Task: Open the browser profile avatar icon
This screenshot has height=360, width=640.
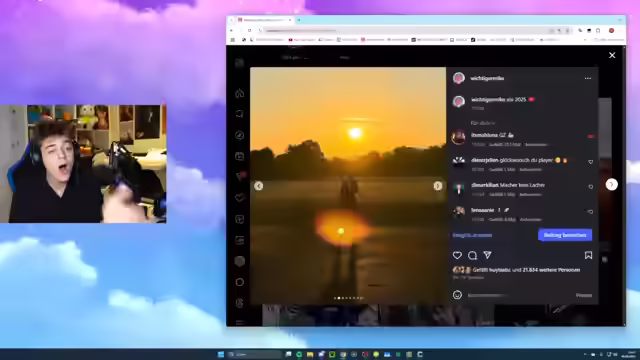Action: click(611, 31)
